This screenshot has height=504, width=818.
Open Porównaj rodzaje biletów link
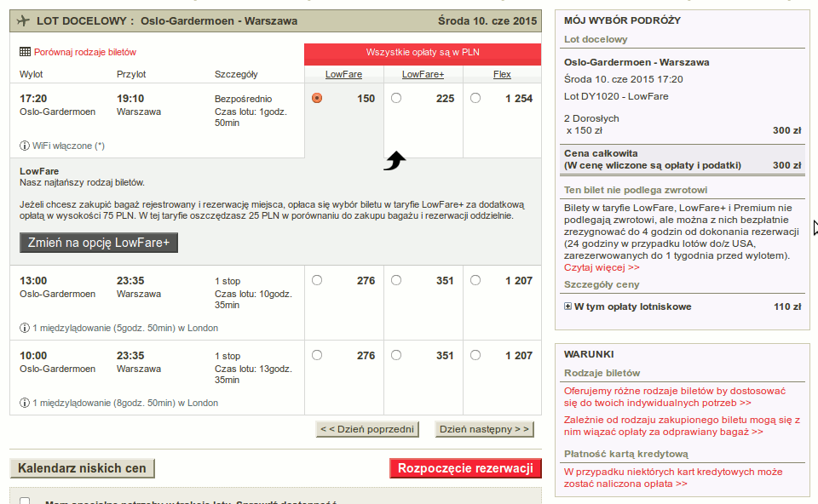[85, 52]
